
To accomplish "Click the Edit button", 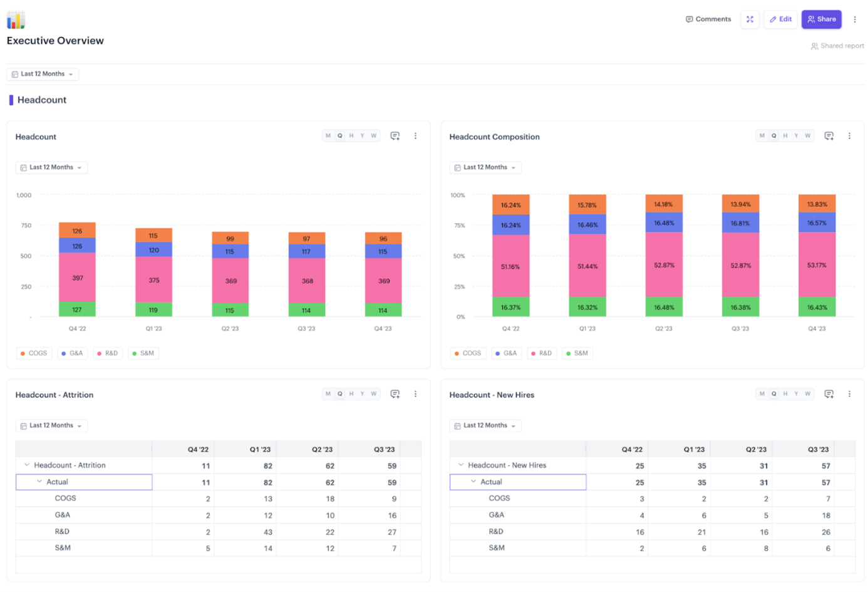I will (x=780, y=19).
